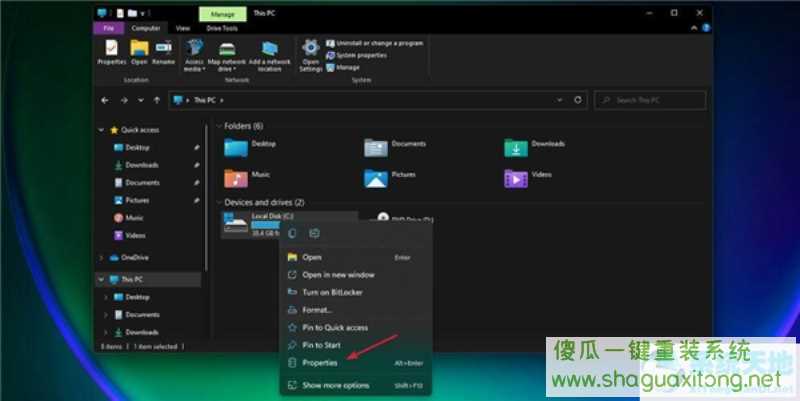
Task: Open Map network drive dropdown
Action: [227, 55]
